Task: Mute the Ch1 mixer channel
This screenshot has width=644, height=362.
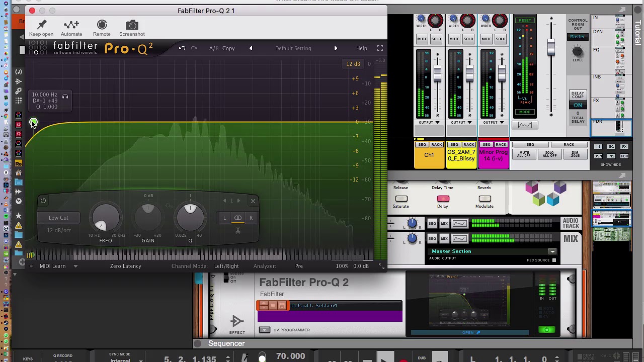Action: pyautogui.click(x=422, y=39)
